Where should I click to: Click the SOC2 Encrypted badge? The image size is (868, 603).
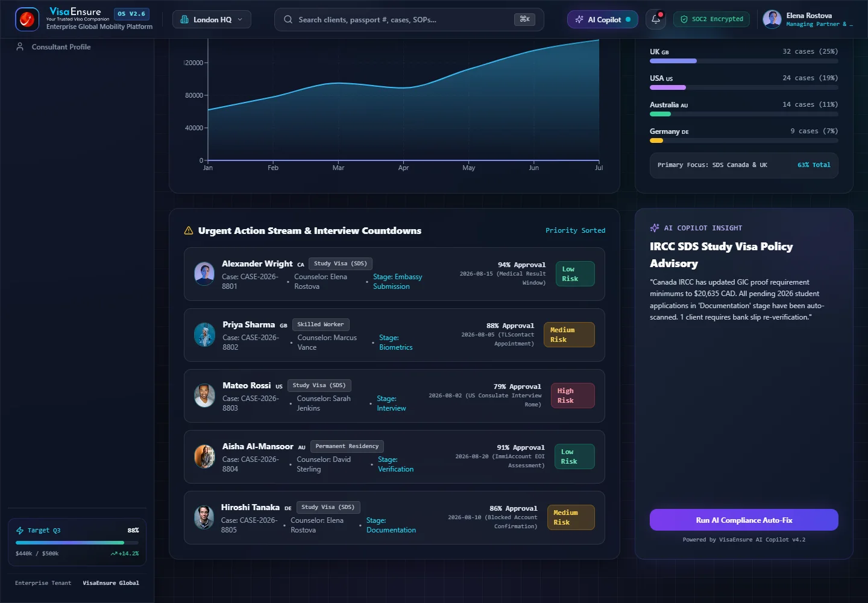coord(712,19)
